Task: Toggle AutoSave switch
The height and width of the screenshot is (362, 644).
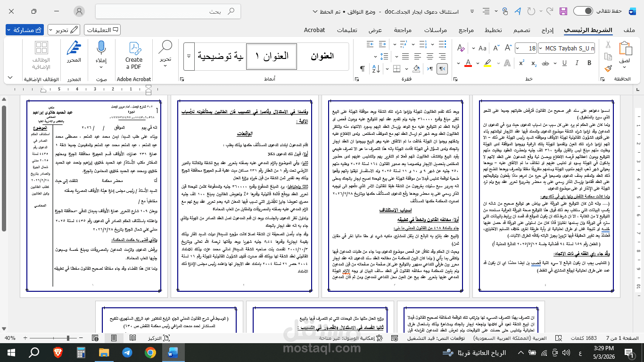Action: click(x=583, y=11)
